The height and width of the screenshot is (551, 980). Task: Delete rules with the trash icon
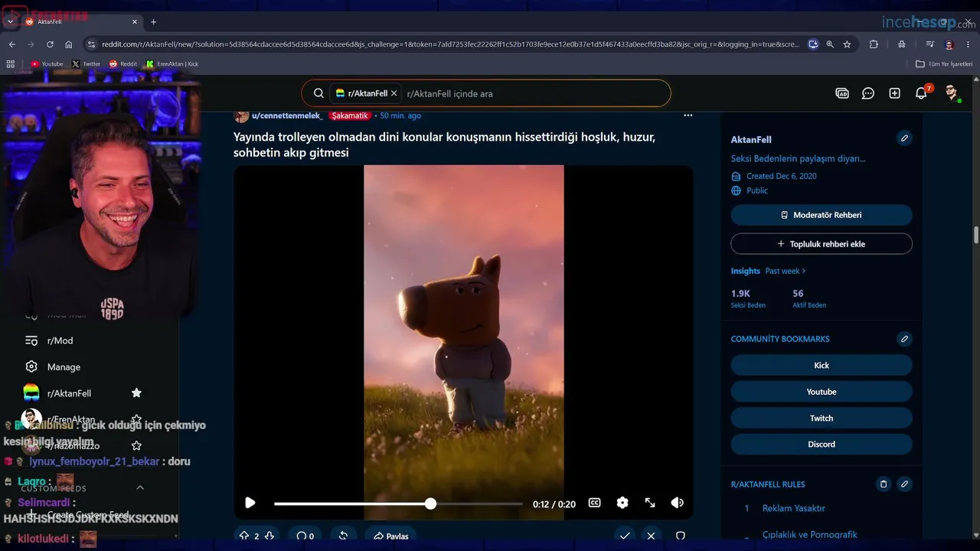coord(883,484)
